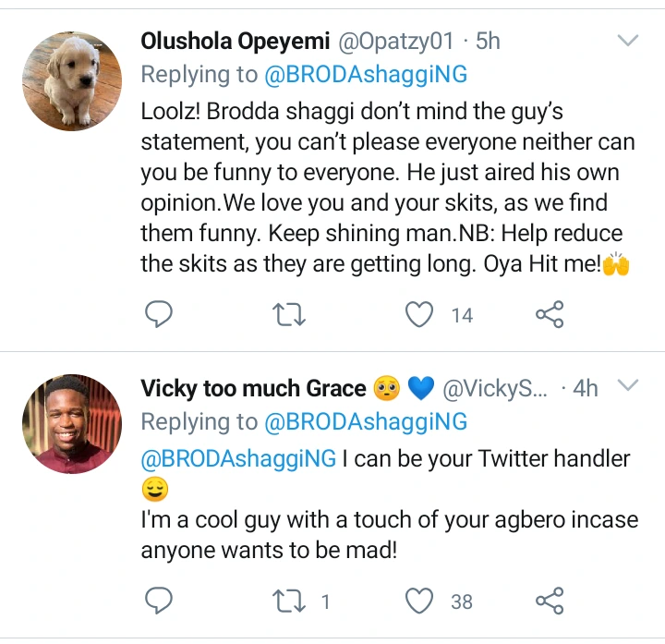Like Olushola Opeyemi's tweet
Image resolution: width=665 pixels, height=644 pixels.
421,316
